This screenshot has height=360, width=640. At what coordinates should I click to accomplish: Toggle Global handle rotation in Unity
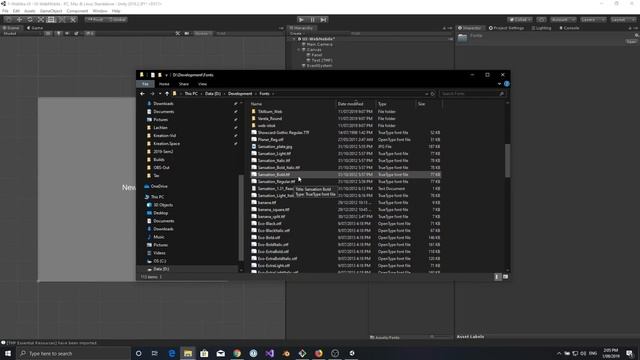118,20
